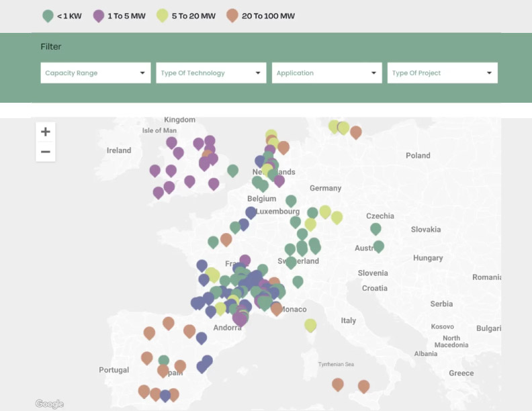
Task: Zoom out of the map
Action: coord(46,152)
